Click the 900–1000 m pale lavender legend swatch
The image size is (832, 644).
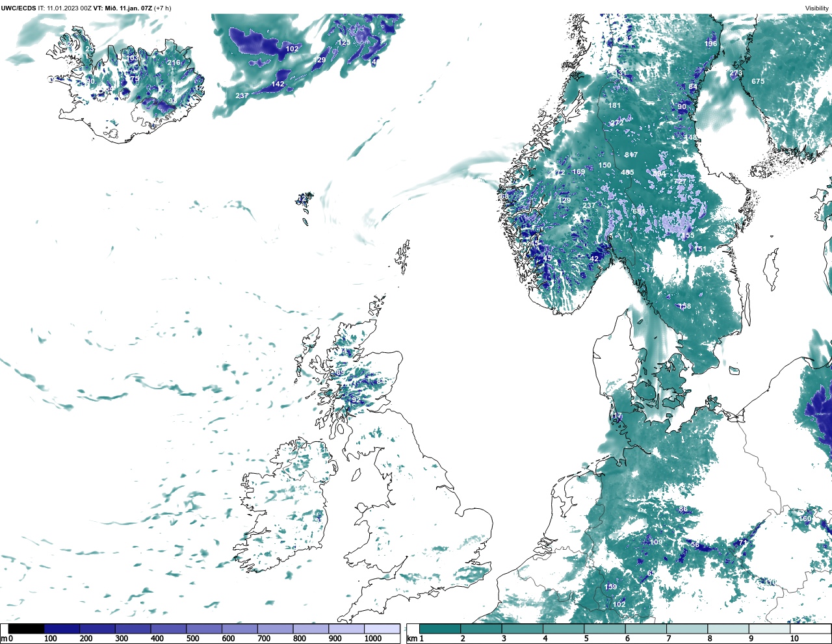tap(346, 628)
